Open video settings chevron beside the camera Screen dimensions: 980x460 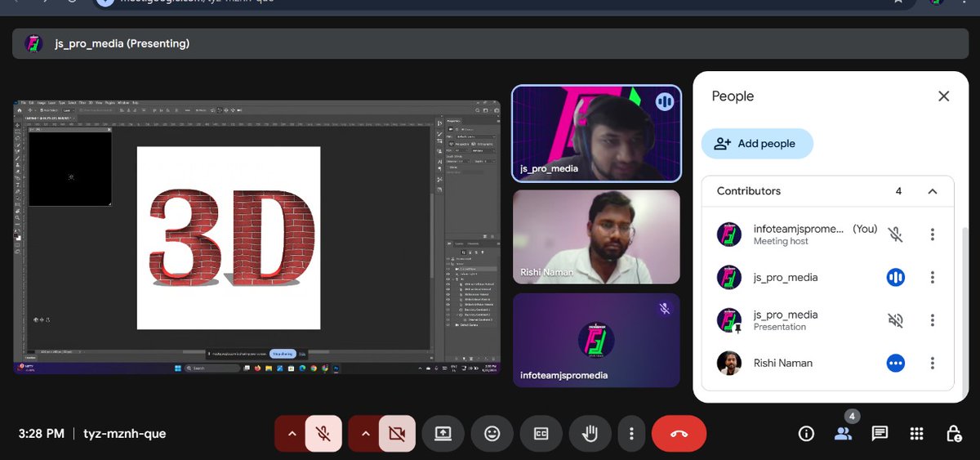click(365, 434)
